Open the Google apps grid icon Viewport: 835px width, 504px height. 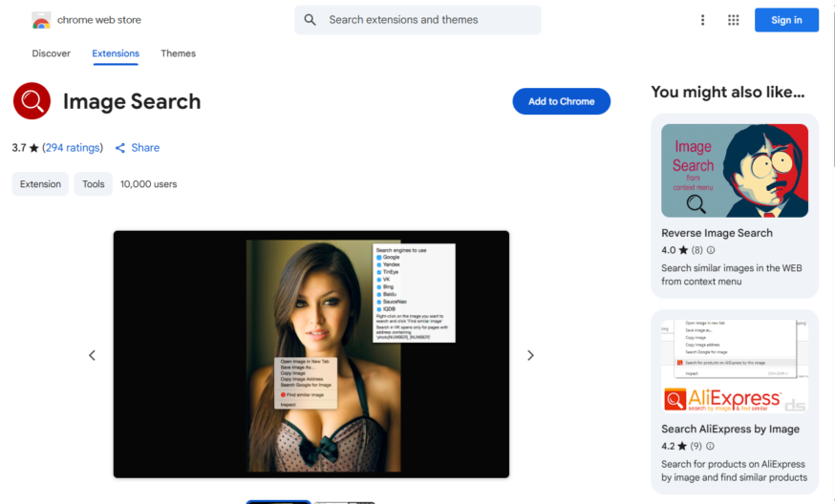[734, 20]
